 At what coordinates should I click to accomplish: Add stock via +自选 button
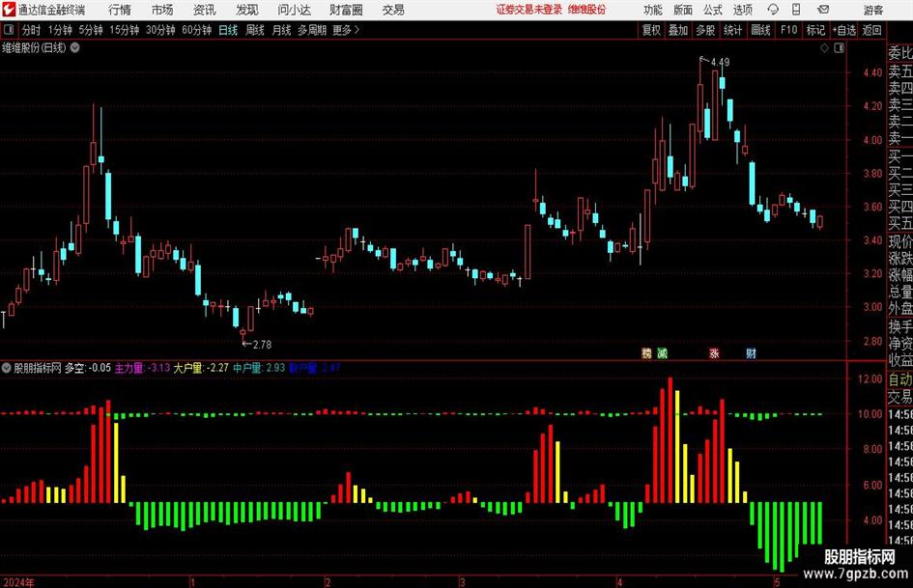844,30
